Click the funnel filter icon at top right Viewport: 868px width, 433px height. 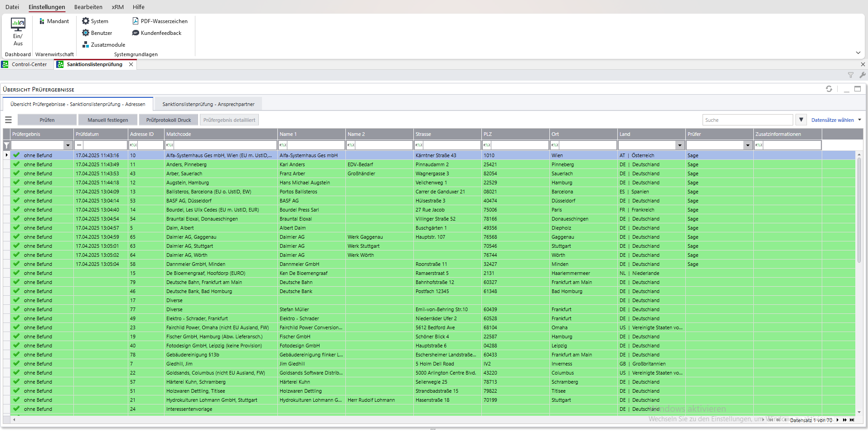[x=850, y=75]
